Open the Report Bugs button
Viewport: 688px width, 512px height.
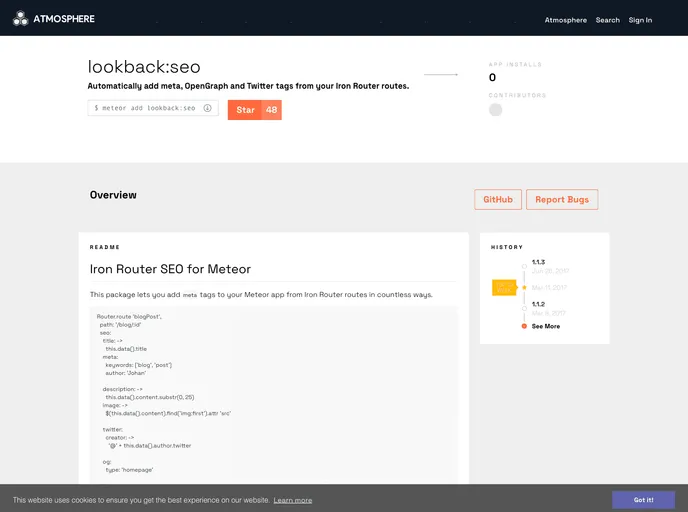[x=562, y=200]
